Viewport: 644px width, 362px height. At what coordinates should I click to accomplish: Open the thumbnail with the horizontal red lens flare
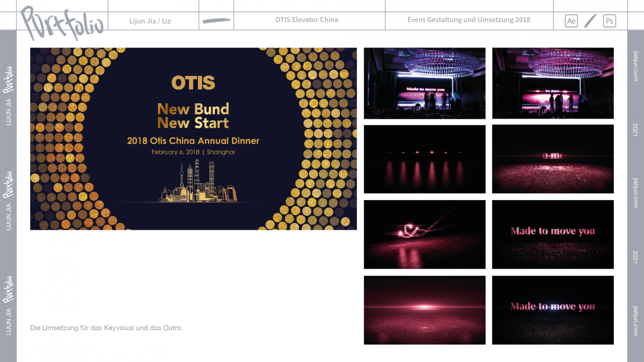[424, 310]
